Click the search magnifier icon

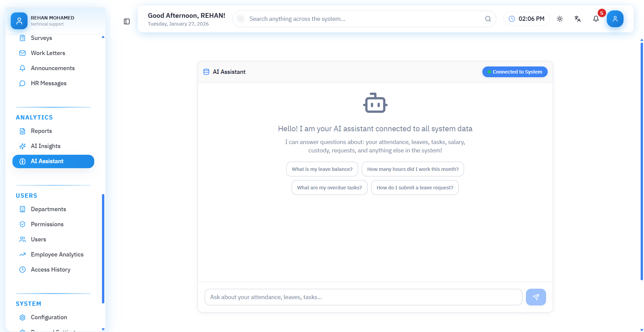[488, 19]
